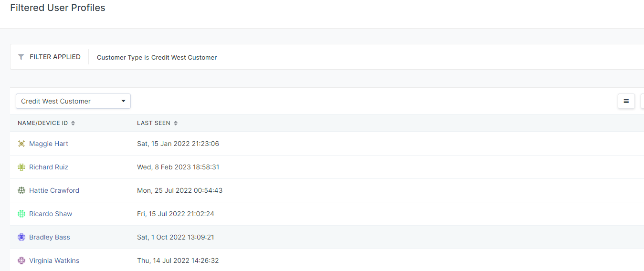The image size is (644, 271).
Task: Open the hamburger list-view menu button
Action: click(x=626, y=101)
